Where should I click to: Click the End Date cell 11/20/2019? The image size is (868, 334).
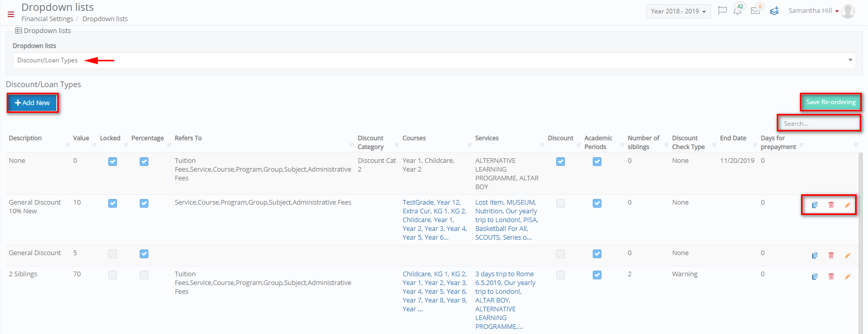coord(737,161)
